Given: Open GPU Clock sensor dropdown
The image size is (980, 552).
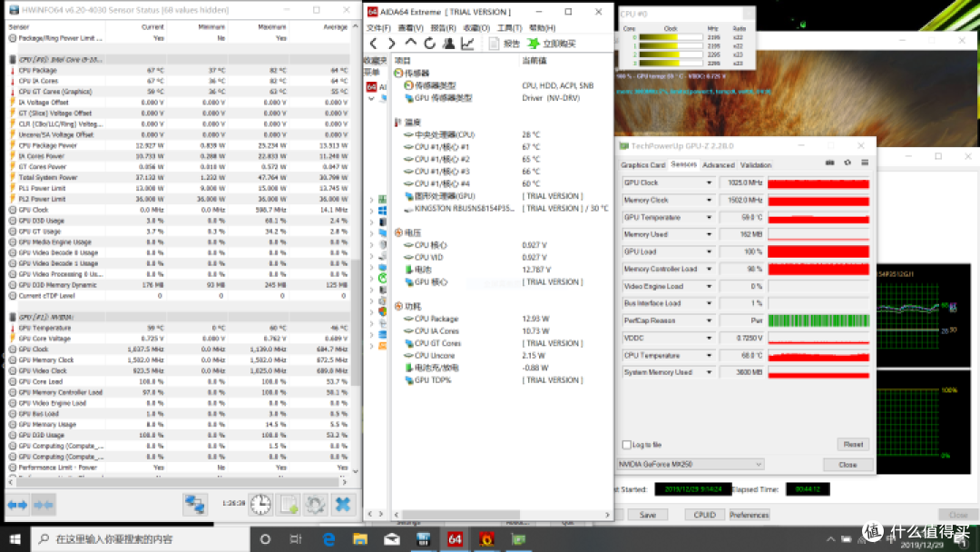Looking at the screenshot, I should point(710,183).
